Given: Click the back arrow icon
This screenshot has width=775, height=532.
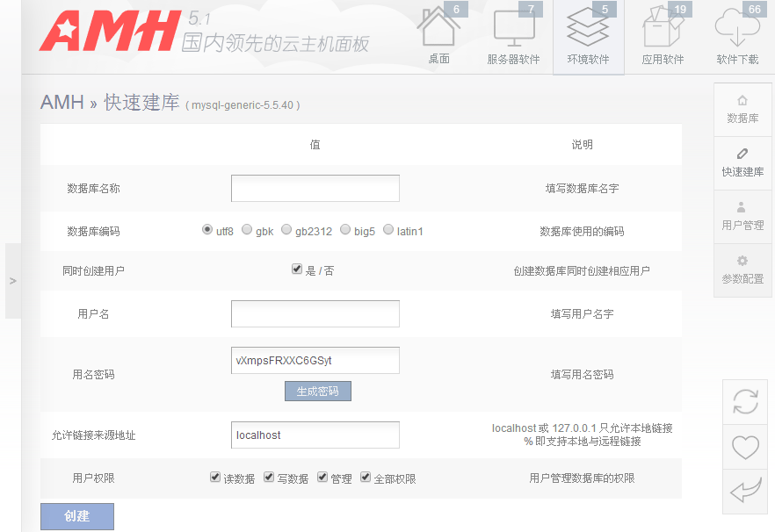Looking at the screenshot, I should click(745, 492).
